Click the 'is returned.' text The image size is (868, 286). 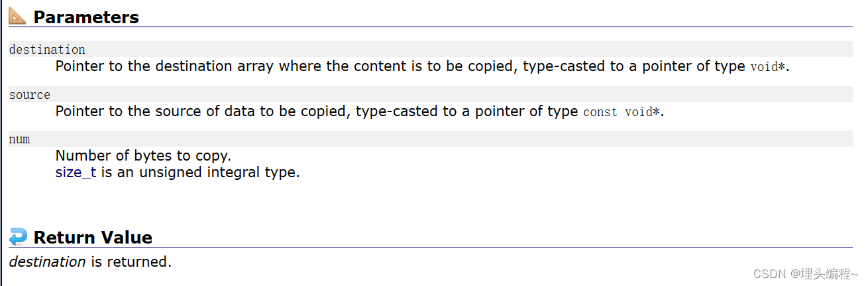pos(131,261)
